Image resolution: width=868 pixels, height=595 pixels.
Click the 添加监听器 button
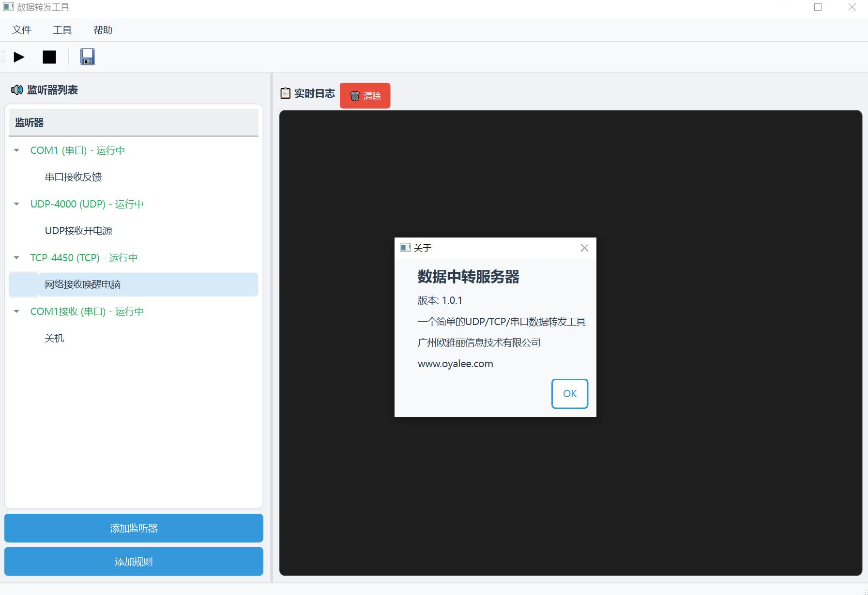134,528
